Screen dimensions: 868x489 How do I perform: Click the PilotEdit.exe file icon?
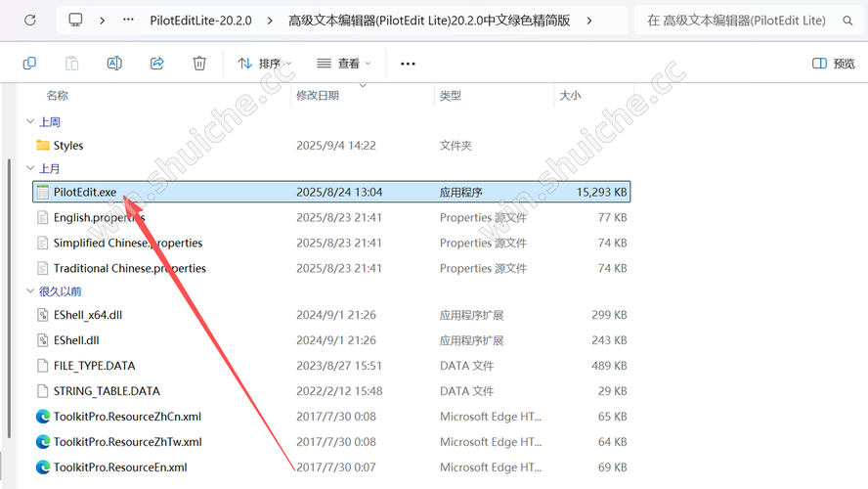coord(43,192)
